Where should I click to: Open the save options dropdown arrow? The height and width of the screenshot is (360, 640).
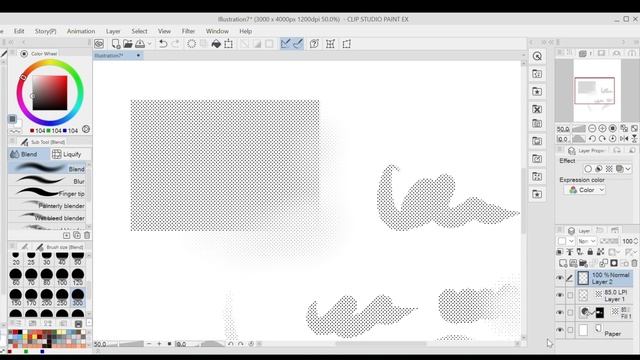coord(149,44)
